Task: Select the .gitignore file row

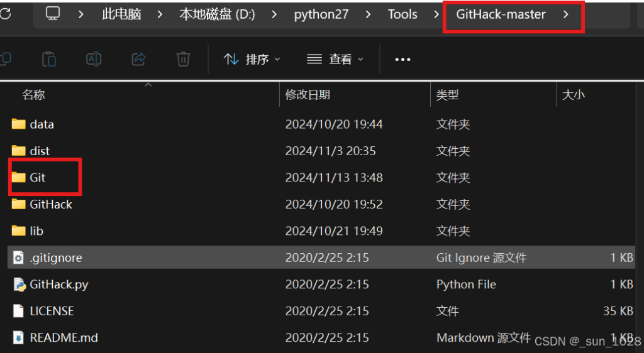Action: (56, 258)
